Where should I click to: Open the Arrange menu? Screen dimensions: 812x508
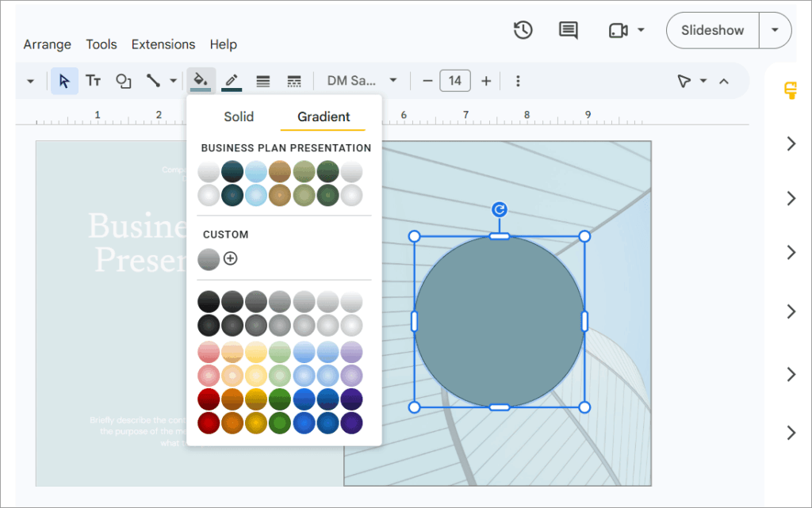pos(47,44)
